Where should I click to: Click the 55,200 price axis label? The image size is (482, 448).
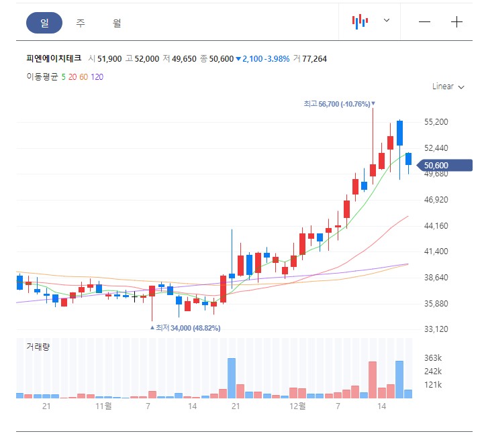pos(436,122)
